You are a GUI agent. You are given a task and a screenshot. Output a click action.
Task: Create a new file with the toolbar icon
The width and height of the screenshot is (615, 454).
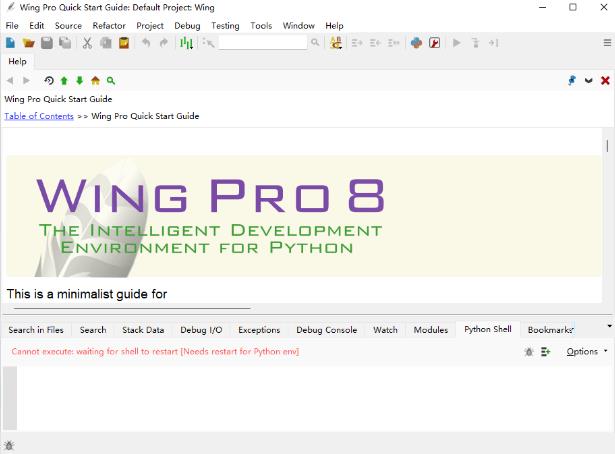pos(11,43)
